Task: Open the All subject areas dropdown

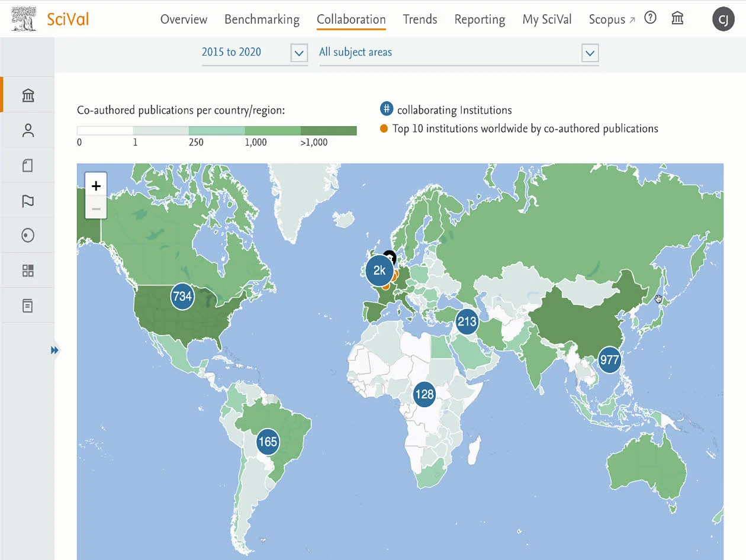Action: (589, 53)
